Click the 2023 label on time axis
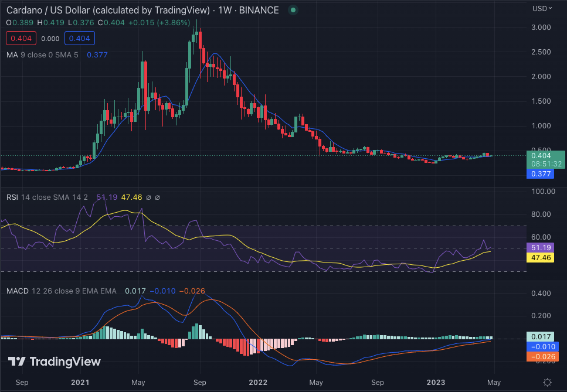Screen dimensions: 567x392 click(436, 382)
